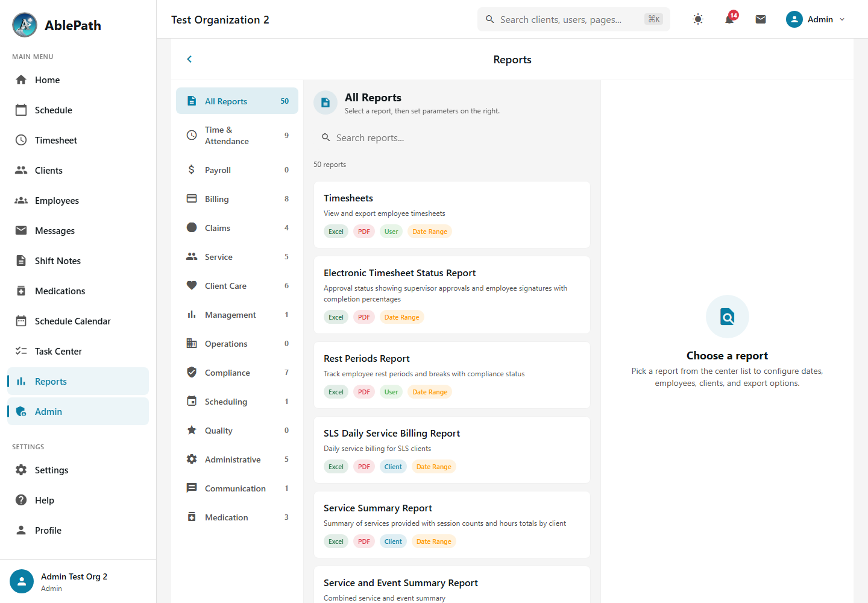Screen dimensions: 868x603
Task: Click the Messages envelope icon in sidebar
Action: point(21,230)
